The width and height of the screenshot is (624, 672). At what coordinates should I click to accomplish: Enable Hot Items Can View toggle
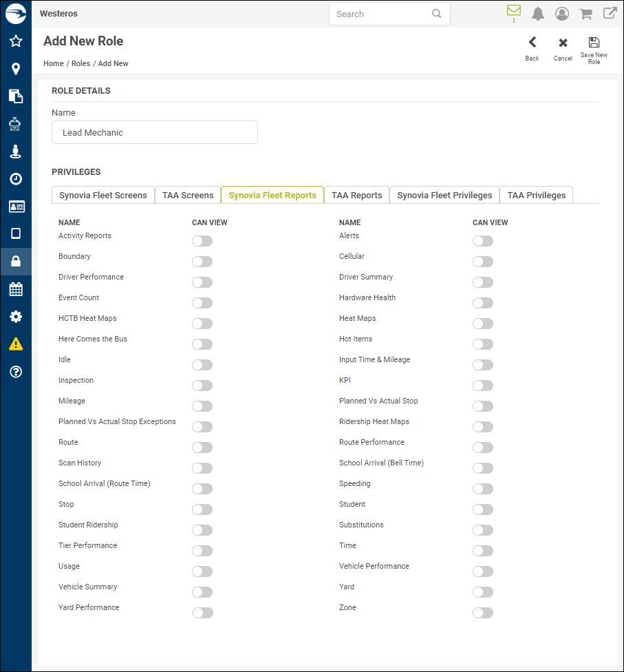click(x=483, y=344)
